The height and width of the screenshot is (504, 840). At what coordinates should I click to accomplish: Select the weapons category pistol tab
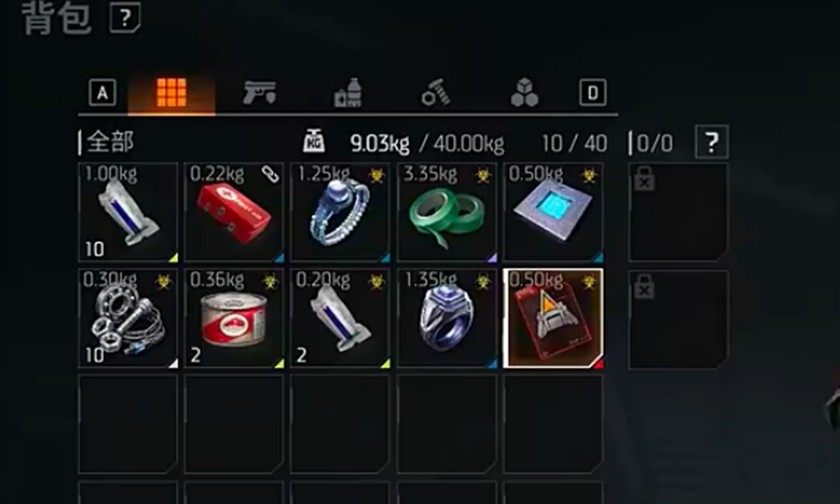[x=260, y=93]
